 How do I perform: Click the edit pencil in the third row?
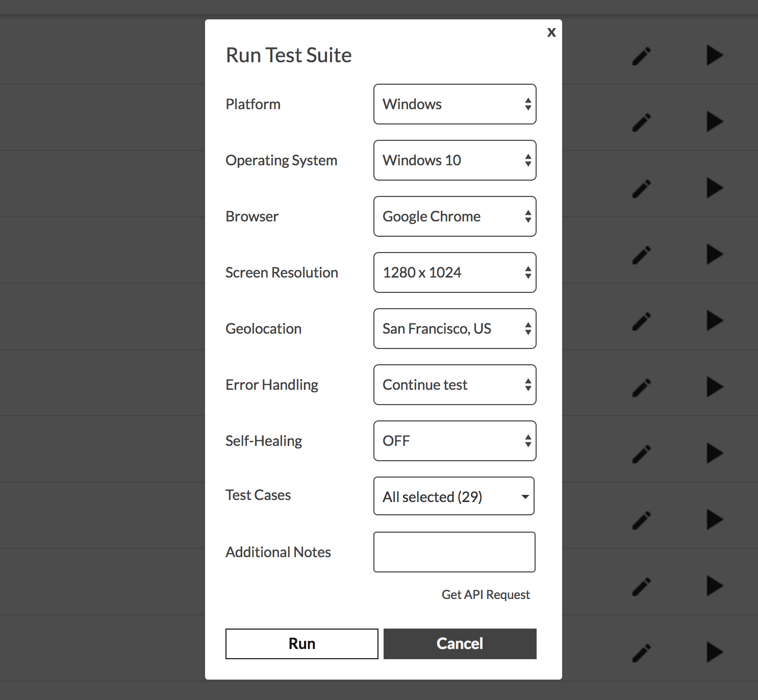(642, 189)
